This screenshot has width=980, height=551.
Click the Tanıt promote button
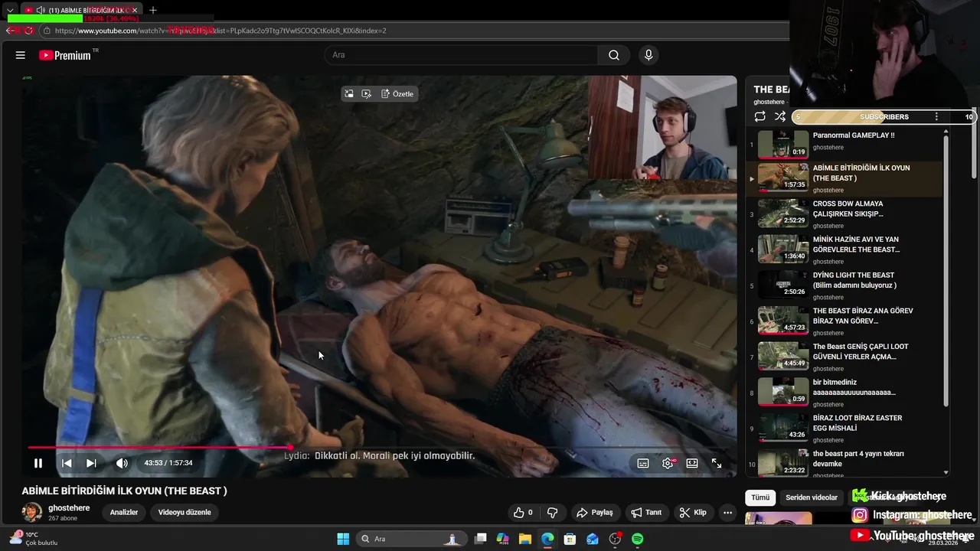tap(646, 513)
